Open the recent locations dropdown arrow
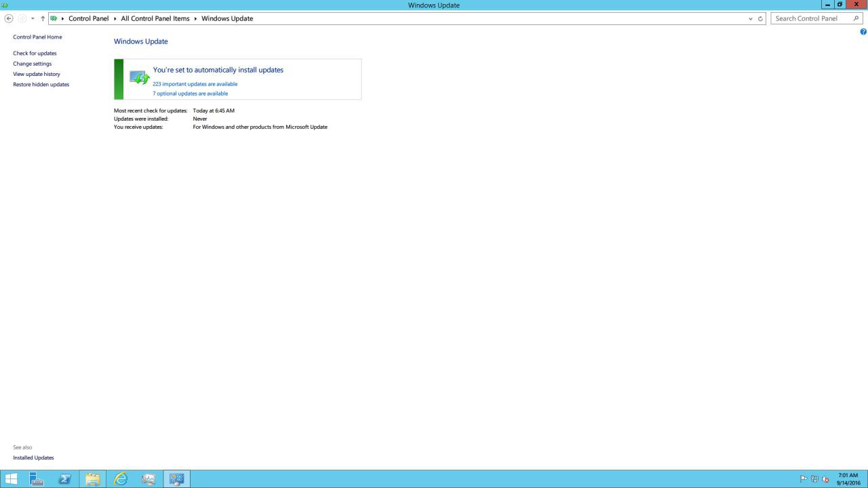This screenshot has width=868, height=488. pyautogui.click(x=33, y=18)
